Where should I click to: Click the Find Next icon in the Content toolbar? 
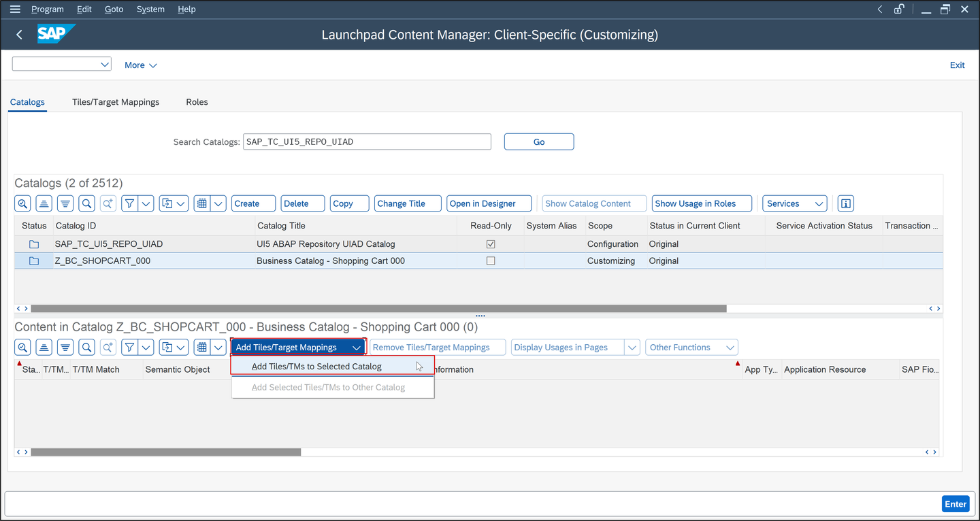108,348
